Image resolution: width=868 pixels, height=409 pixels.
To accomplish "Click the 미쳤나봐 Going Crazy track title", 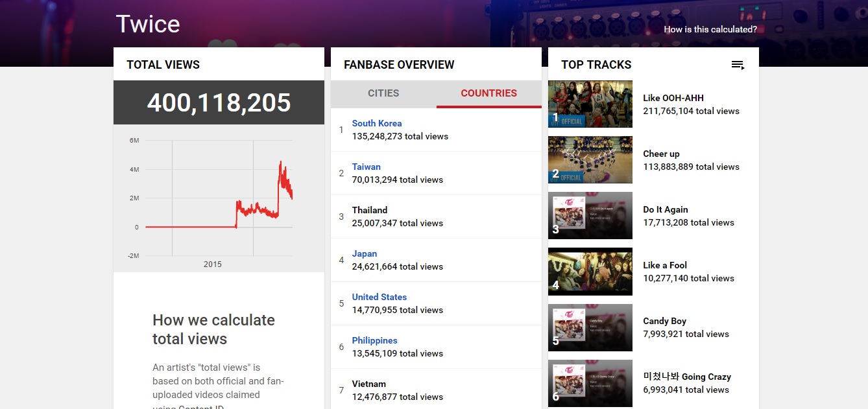I will click(687, 377).
